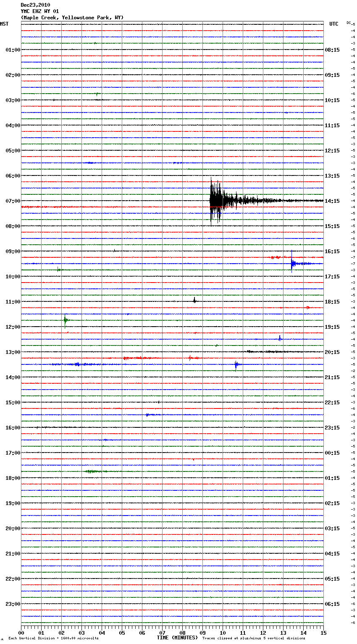Select the 22:00 MST hour label
This screenshot has width=357, height=644.
click(x=13, y=579)
